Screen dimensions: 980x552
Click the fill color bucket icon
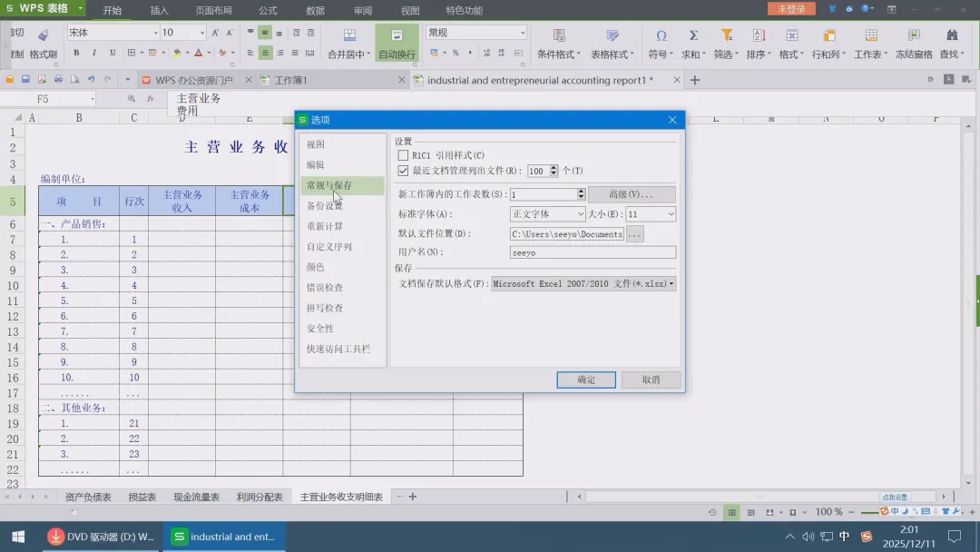(x=178, y=54)
